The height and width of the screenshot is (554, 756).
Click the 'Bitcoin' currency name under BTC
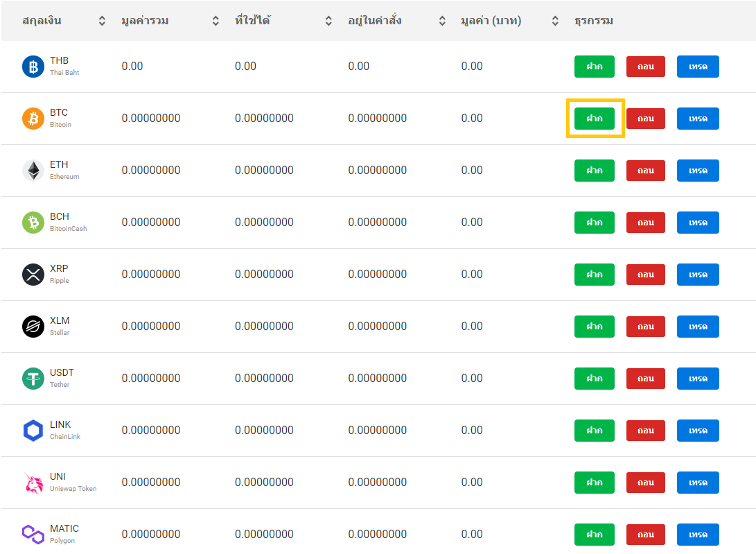(x=61, y=125)
